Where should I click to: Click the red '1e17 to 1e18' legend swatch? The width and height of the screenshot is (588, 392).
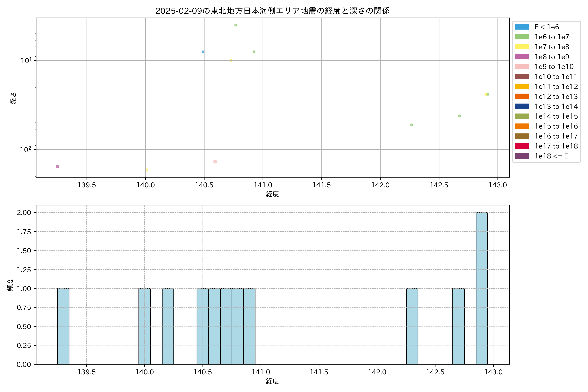(x=522, y=146)
